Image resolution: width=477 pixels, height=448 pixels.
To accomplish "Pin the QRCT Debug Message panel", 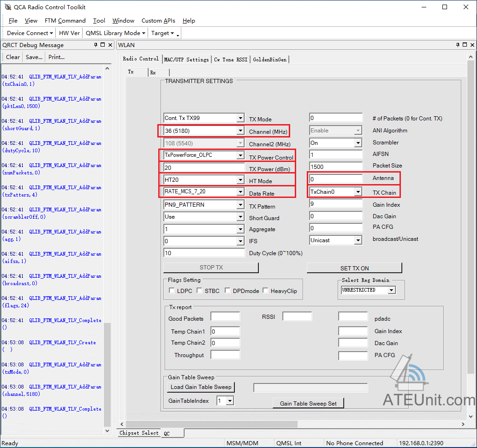I will [95, 45].
